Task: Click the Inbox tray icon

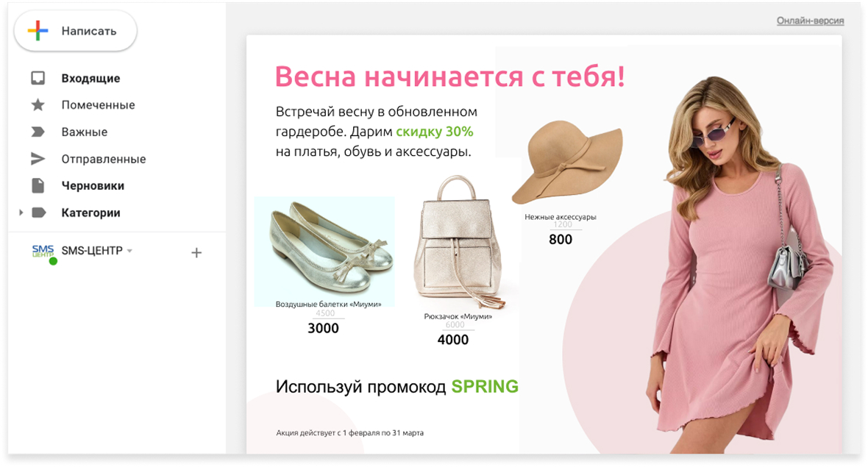Action: [38, 79]
